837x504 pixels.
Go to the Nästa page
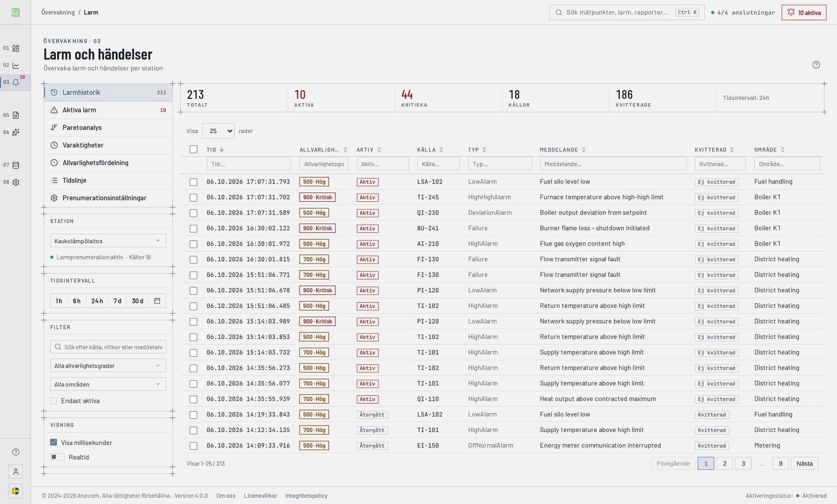[x=804, y=463]
